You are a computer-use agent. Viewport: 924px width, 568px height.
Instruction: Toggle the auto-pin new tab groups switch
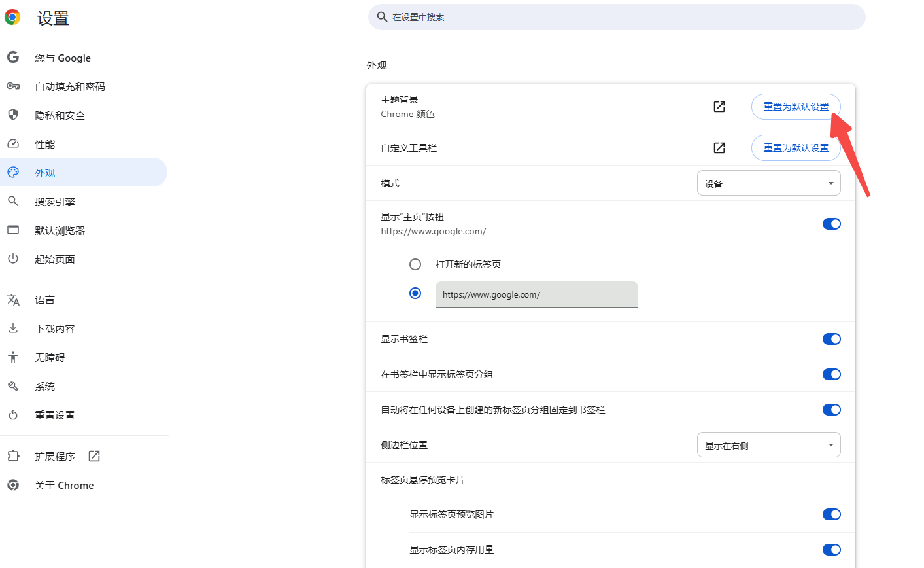coord(832,410)
